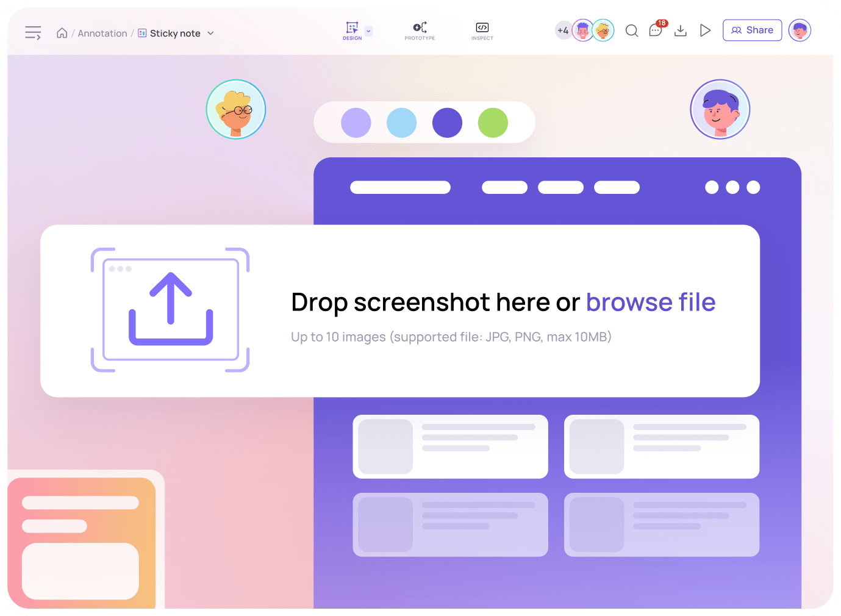This screenshot has height=616, width=841.
Task: Click the upload screenshot icon
Action: tap(170, 309)
